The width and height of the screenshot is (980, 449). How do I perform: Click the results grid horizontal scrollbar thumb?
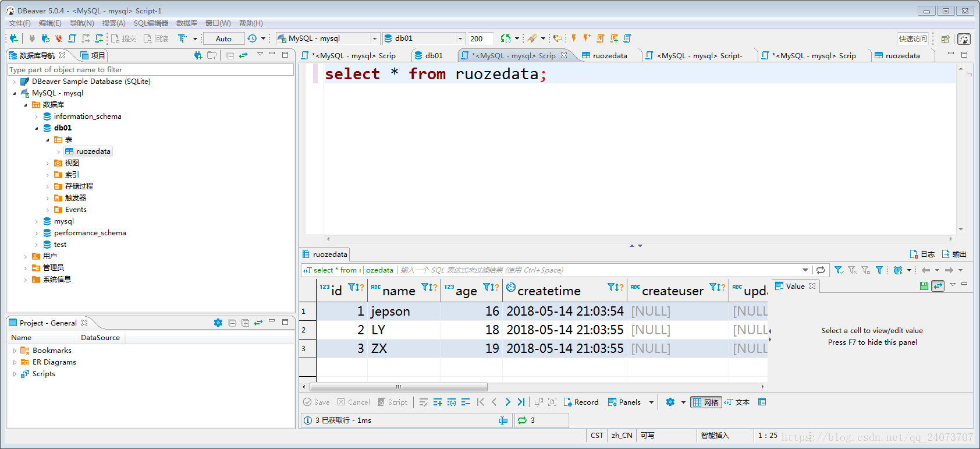[x=399, y=387]
